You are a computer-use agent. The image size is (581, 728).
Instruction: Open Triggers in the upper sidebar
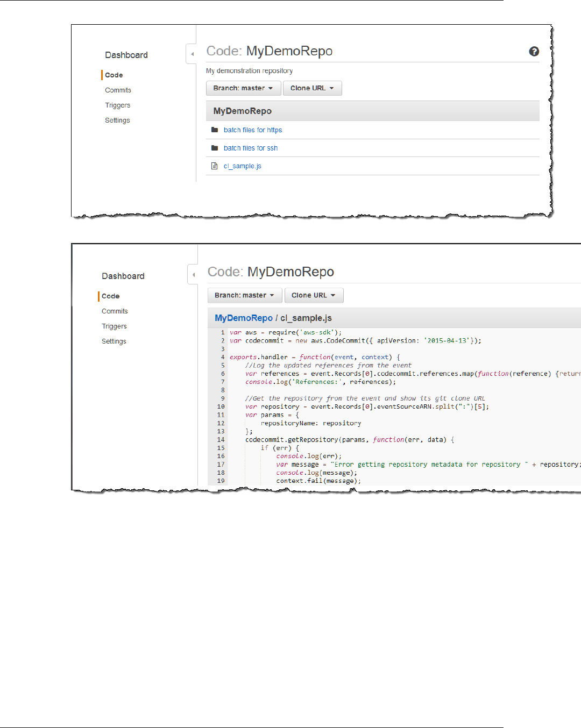(x=118, y=105)
